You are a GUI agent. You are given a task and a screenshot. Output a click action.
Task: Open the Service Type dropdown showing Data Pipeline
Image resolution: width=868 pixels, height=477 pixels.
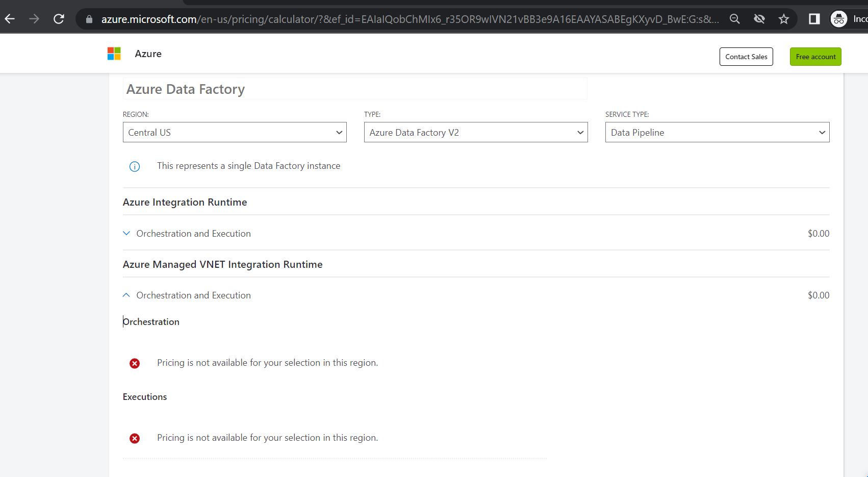tap(717, 132)
